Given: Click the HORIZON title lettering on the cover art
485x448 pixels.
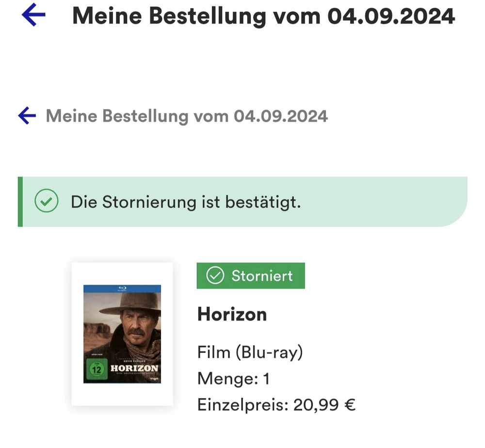Looking at the screenshot, I should [x=134, y=368].
